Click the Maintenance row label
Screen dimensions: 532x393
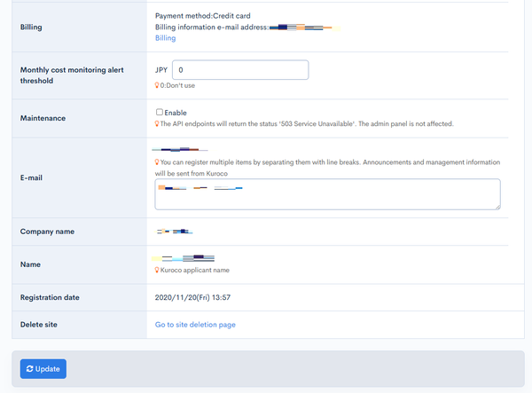(x=43, y=118)
